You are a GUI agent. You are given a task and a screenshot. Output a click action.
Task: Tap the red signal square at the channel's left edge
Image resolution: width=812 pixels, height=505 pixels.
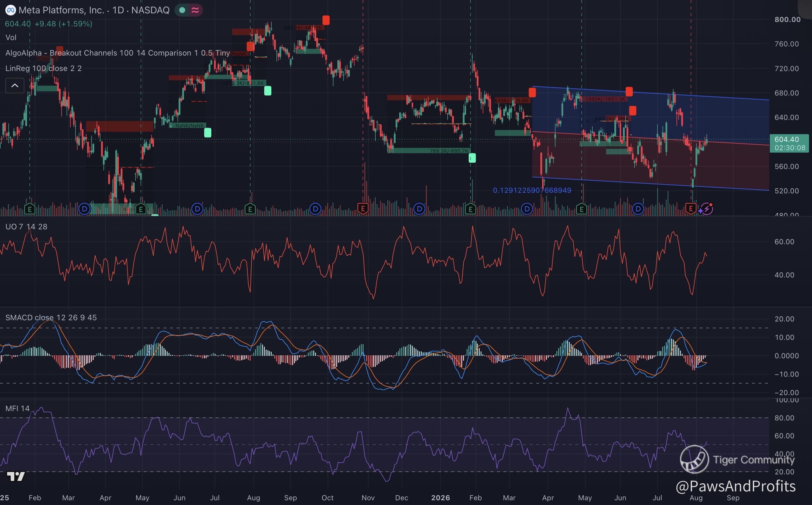click(x=532, y=92)
